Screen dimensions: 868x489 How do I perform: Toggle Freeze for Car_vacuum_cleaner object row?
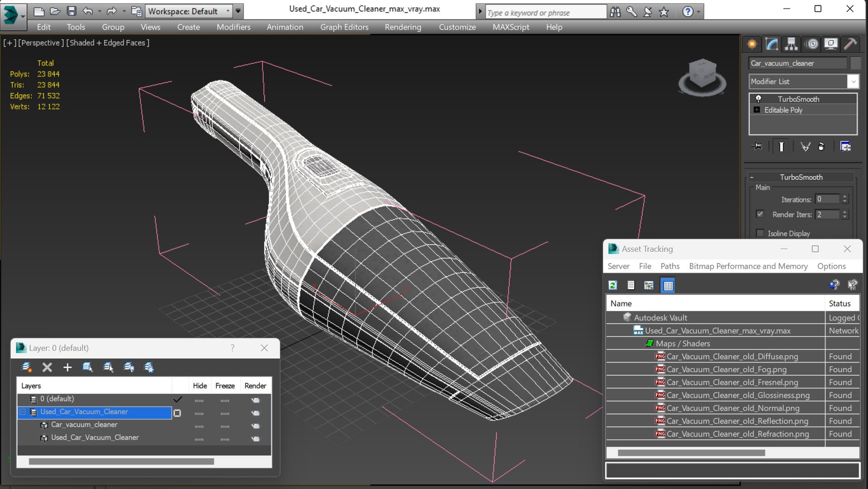[x=225, y=426]
